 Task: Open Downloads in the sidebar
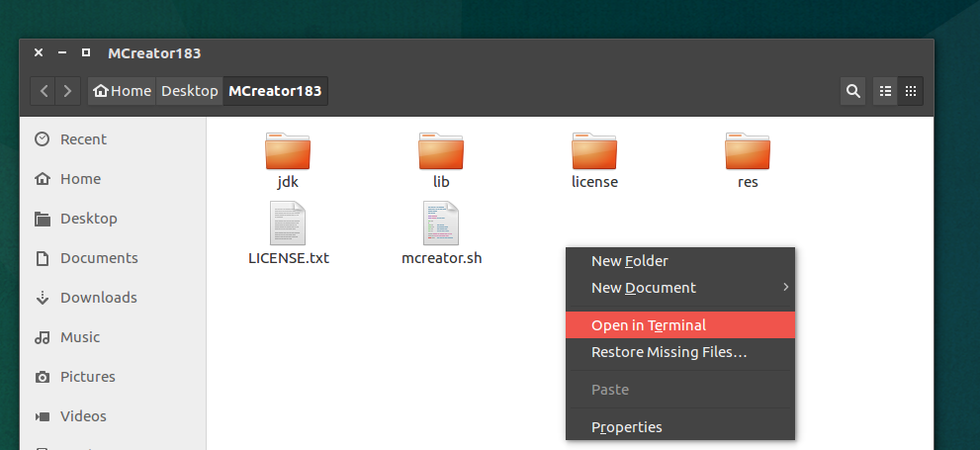pyautogui.click(x=113, y=298)
